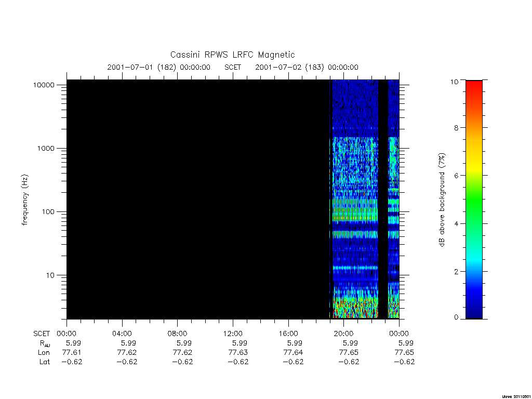532x399 pixels.
Task: Click the colorbar top label 10 dB
Action: 455,82
